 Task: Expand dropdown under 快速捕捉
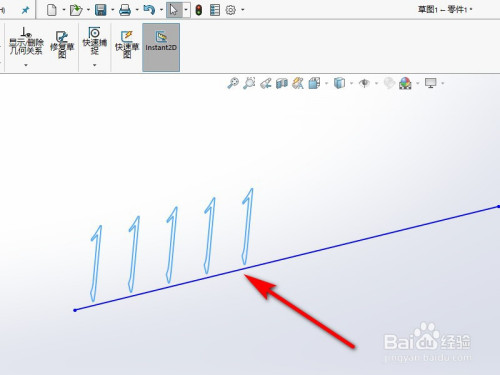click(95, 65)
